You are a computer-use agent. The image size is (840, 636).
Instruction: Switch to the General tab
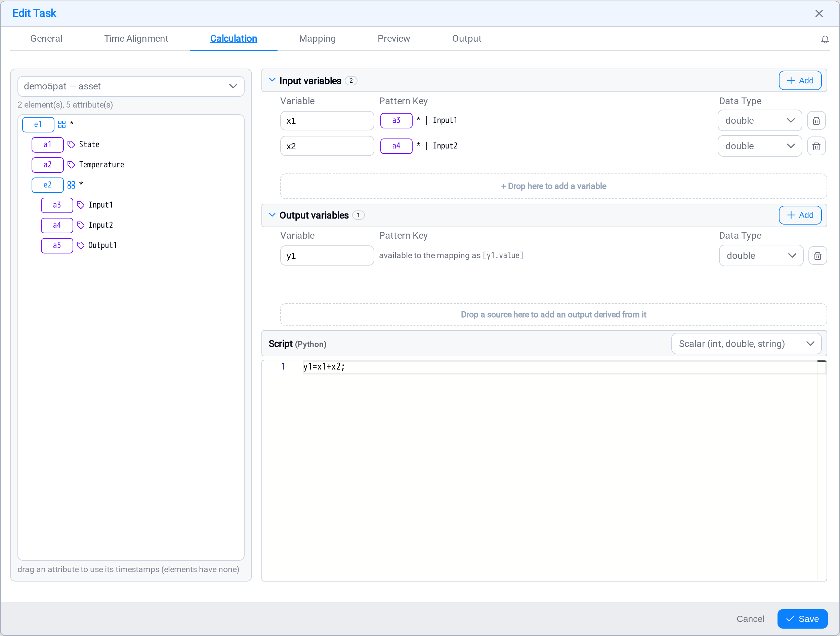(46, 39)
